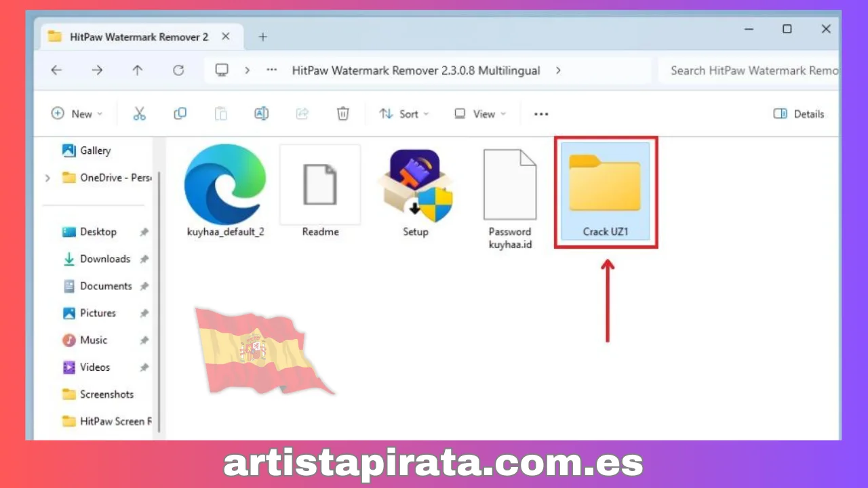Open a new tab with the plus button
This screenshot has width=868, height=488.
pos(262,37)
